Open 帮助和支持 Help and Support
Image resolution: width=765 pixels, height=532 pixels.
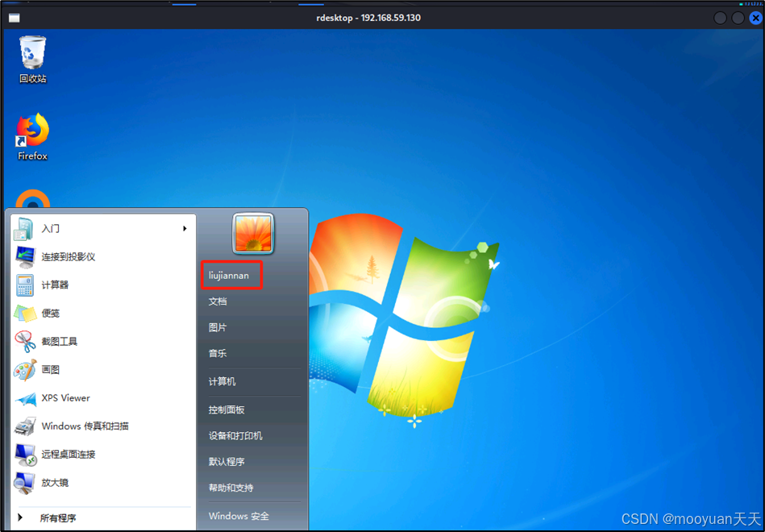231,487
